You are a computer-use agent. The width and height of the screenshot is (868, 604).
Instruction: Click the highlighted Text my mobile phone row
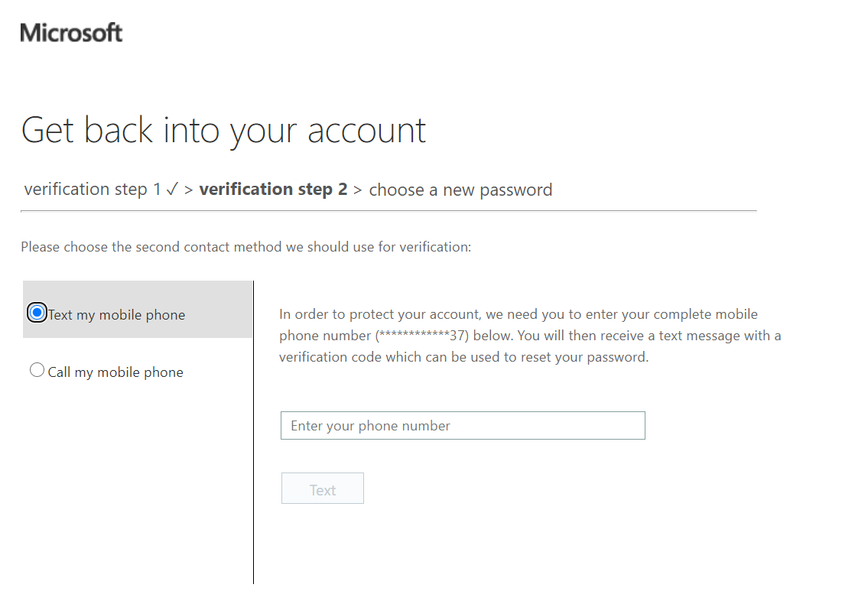[138, 309]
